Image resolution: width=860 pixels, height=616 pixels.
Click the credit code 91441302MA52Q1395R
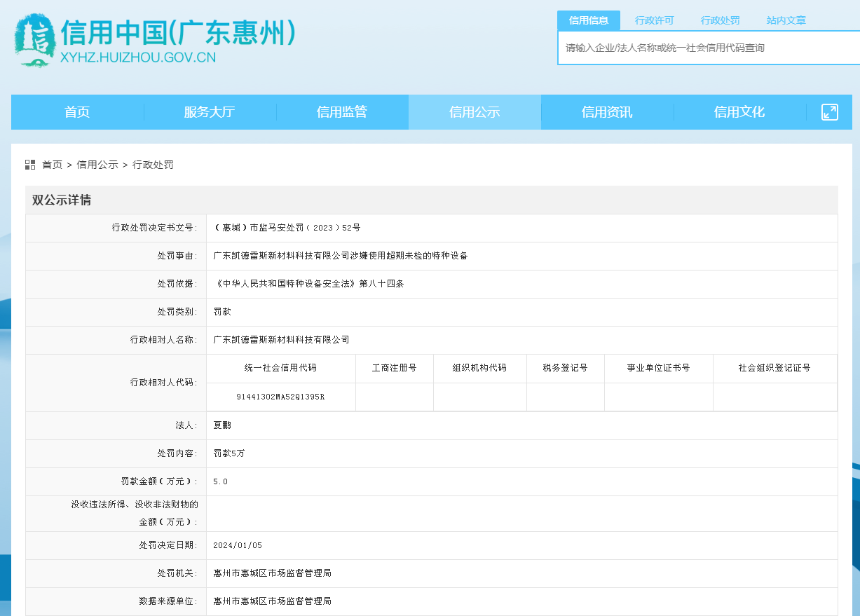[x=280, y=397]
